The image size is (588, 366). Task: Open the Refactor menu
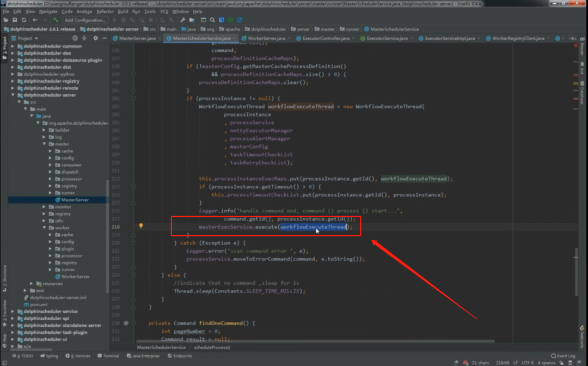(105, 11)
